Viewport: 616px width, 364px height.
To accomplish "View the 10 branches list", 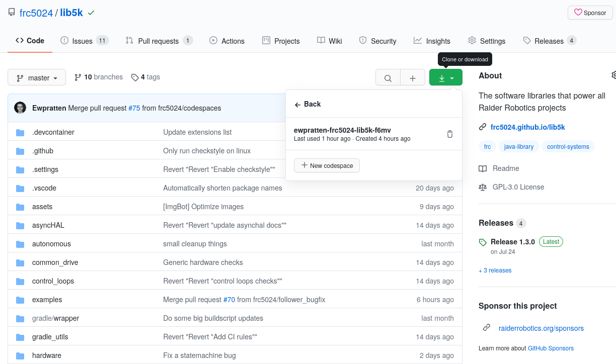I will click(99, 77).
